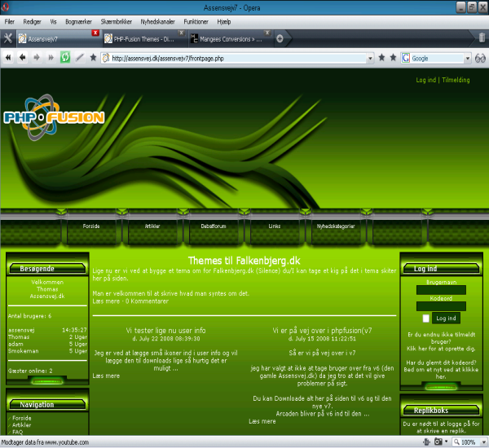
Task: Open a new tab with plus button
Action: point(280,38)
